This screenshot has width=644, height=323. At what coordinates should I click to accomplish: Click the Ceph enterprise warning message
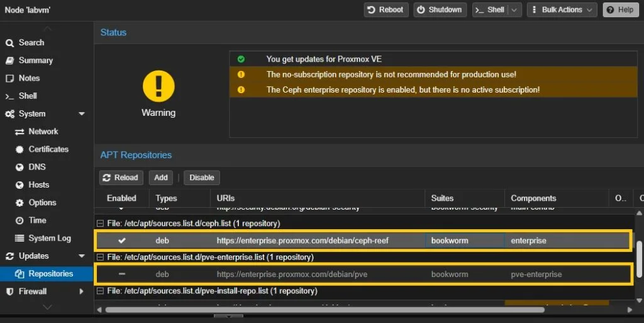coord(403,89)
